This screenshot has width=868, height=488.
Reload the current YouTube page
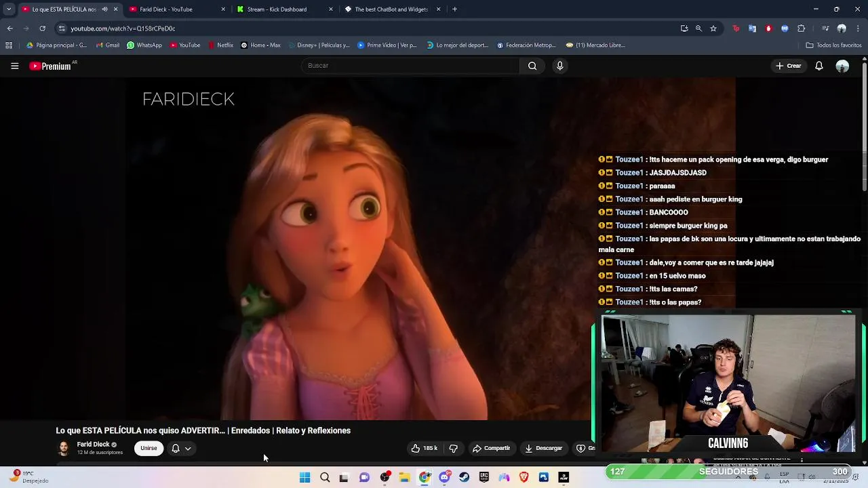point(42,28)
